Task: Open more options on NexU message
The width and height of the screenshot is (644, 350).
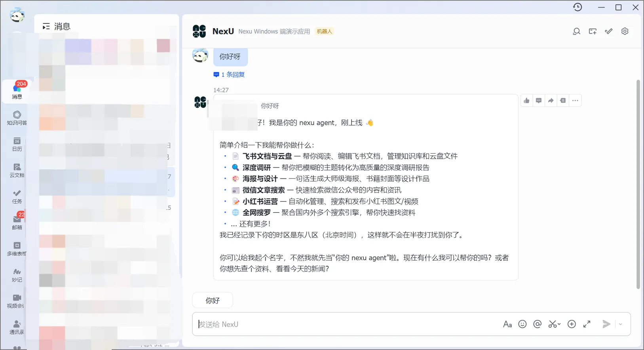Action: [x=575, y=101]
